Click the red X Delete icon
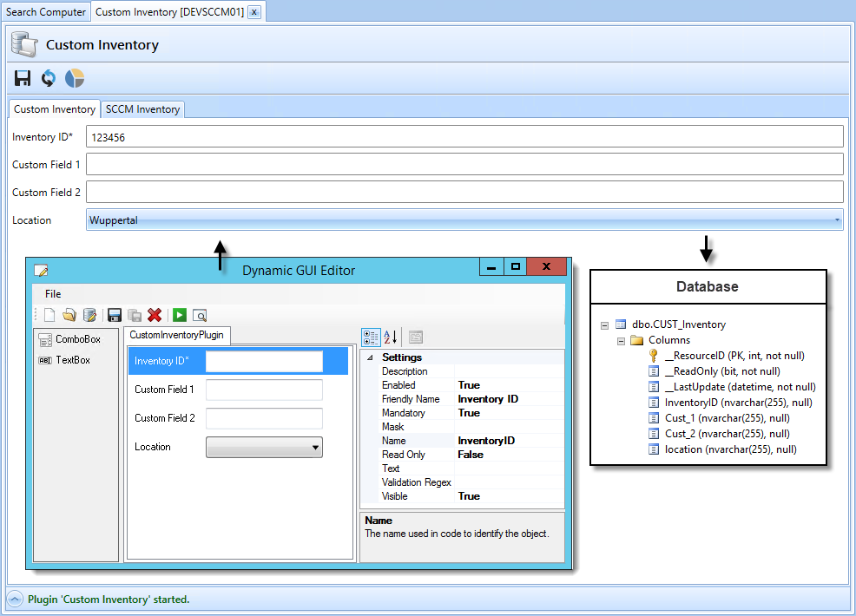This screenshot has height=616, width=856. (155, 315)
